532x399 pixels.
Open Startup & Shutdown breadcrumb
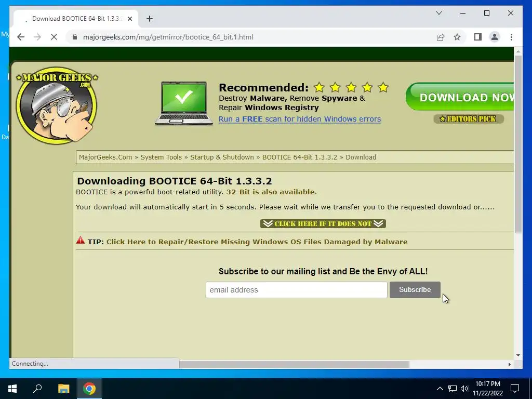coord(222,157)
